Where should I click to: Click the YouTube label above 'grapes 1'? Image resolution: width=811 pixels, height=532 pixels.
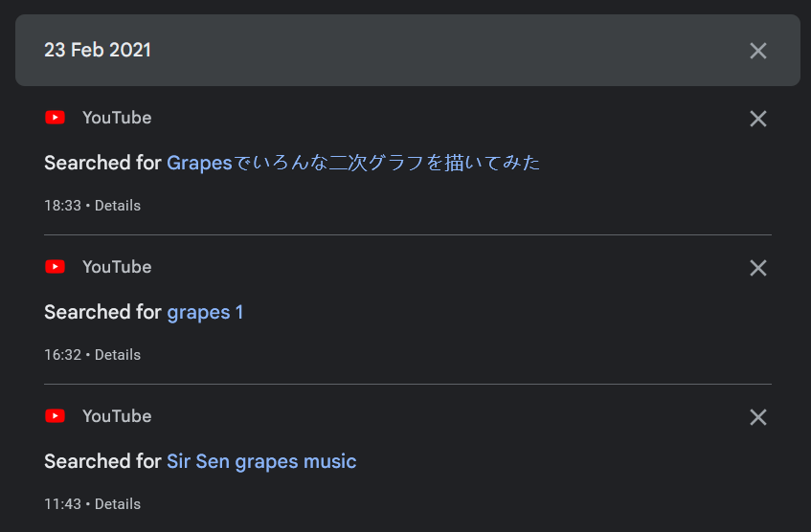tap(117, 267)
